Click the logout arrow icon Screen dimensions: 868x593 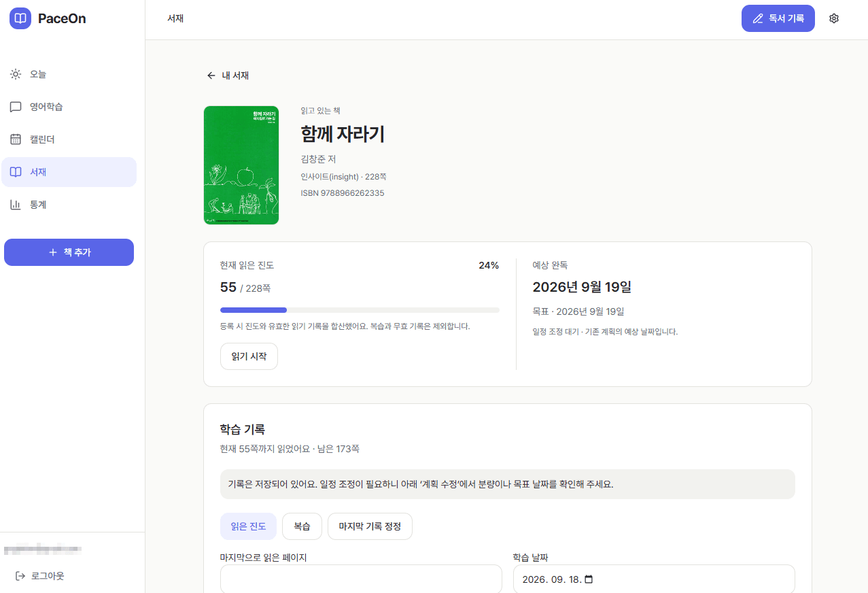[x=20, y=576]
